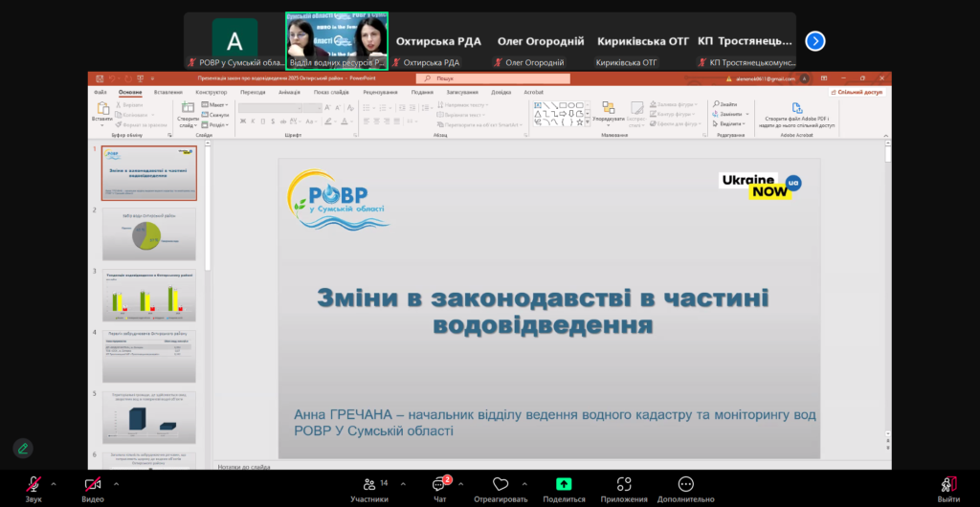Unmute microphone with the Звук button
Viewport: 980px width, 507px height.
[x=33, y=490]
